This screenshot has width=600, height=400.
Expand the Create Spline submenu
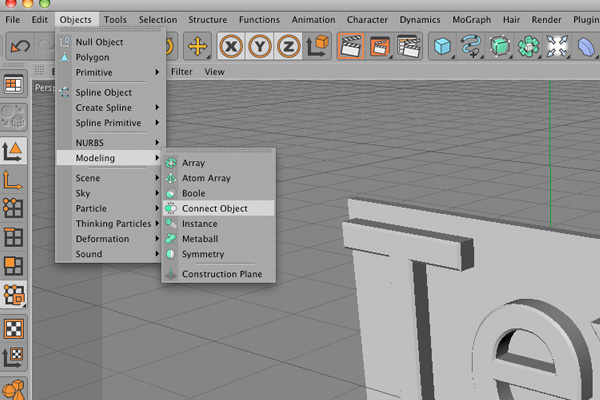click(x=111, y=108)
